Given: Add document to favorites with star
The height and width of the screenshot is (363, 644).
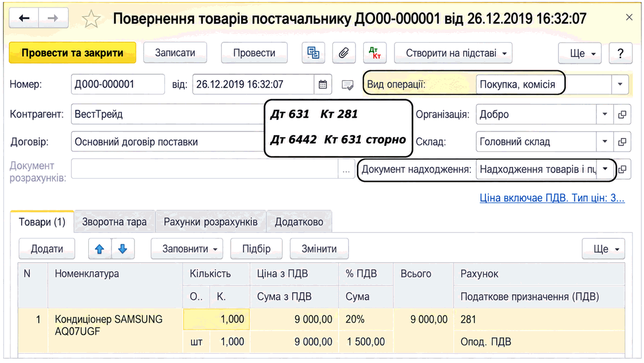Looking at the screenshot, I should click(x=91, y=19).
